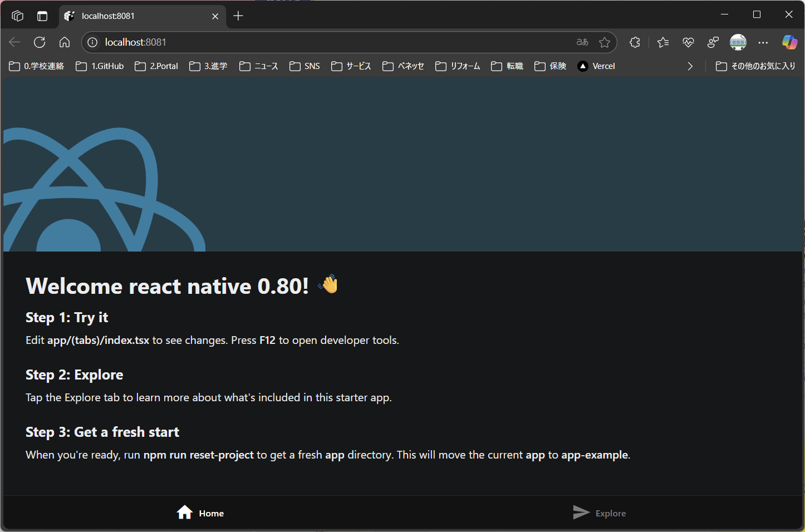Open the translate page icon
805x532 pixels.
pos(582,42)
